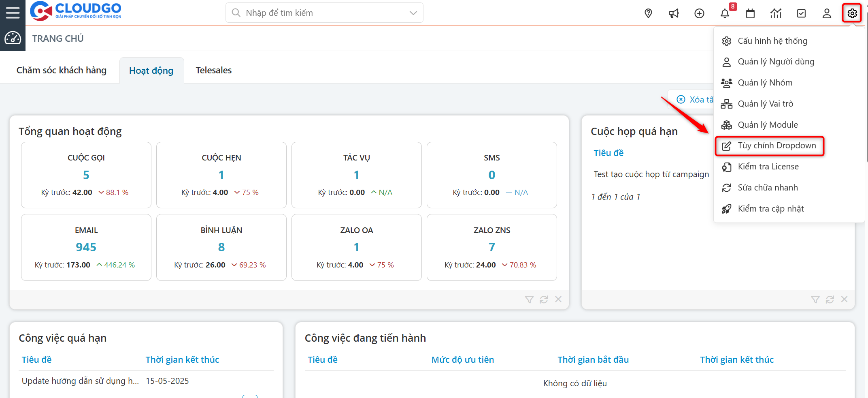Screen dimensions: 868x398
Task: Filter the Tổng quan hoạt động widget
Action: (x=529, y=300)
